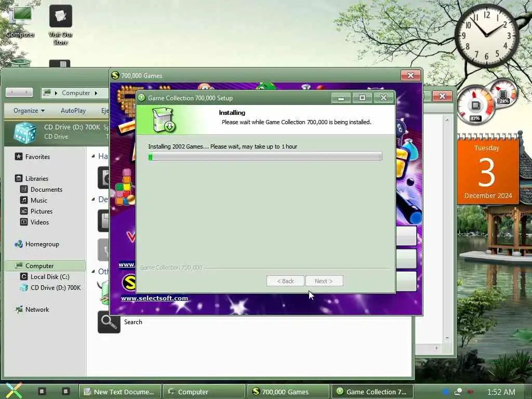This screenshot has height=399, width=532.
Task: Click the Back button in Setup
Action: tap(285, 281)
